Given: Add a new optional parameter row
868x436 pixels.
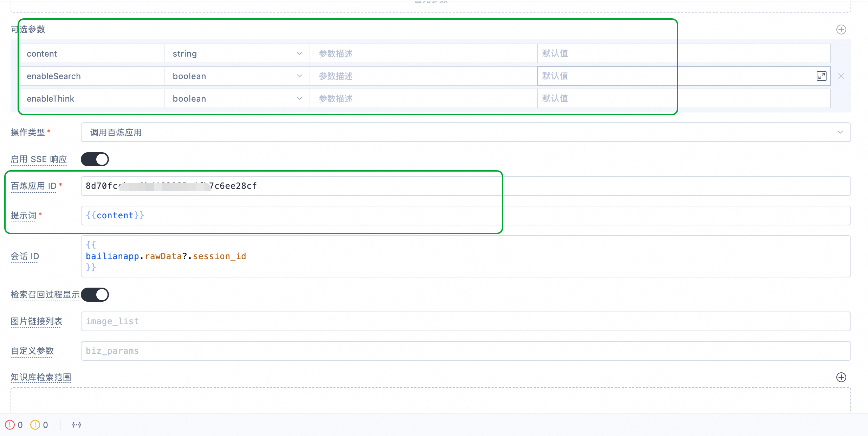Looking at the screenshot, I should (841, 30).
